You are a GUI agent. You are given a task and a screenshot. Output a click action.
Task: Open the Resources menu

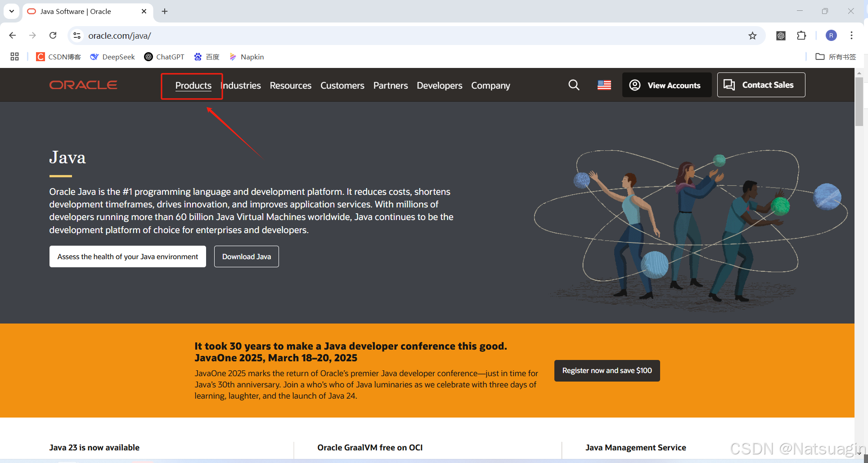[291, 85]
